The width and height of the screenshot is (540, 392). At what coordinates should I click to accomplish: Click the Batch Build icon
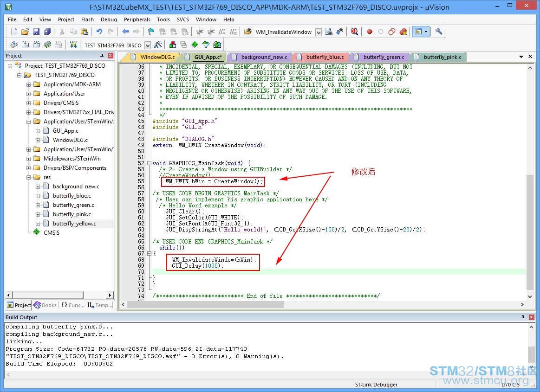pyautogui.click(x=47, y=45)
